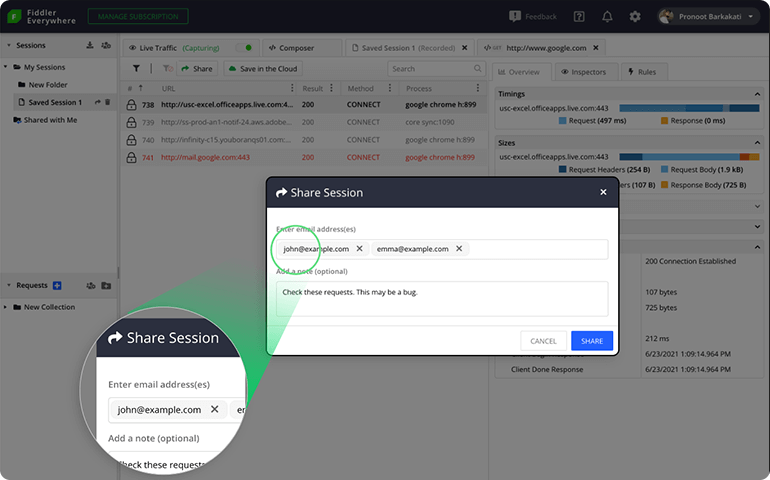
Task: Click Response (0 ms) orange legend swatch
Action: 664,120
